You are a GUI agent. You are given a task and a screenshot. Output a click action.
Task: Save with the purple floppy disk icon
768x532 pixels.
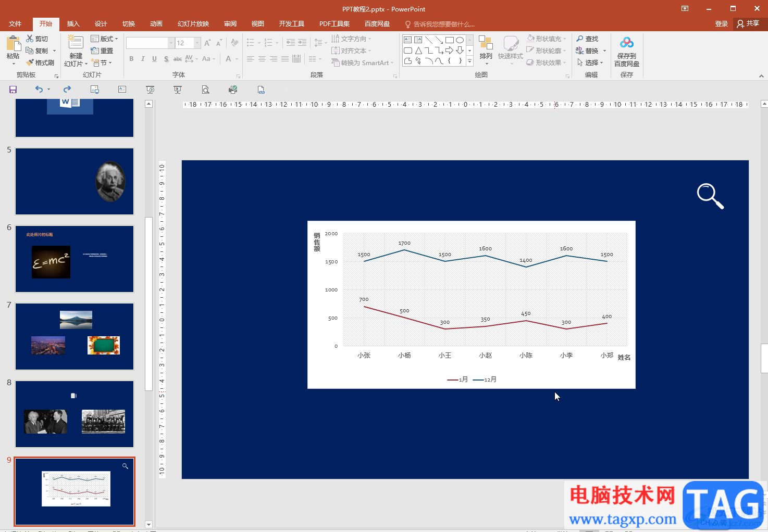pos(13,90)
